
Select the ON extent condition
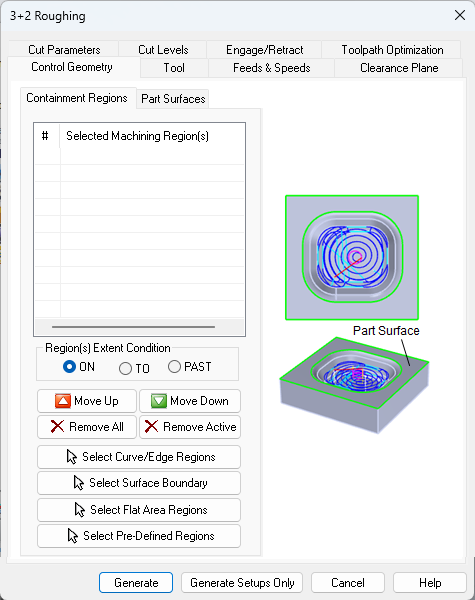click(78, 367)
